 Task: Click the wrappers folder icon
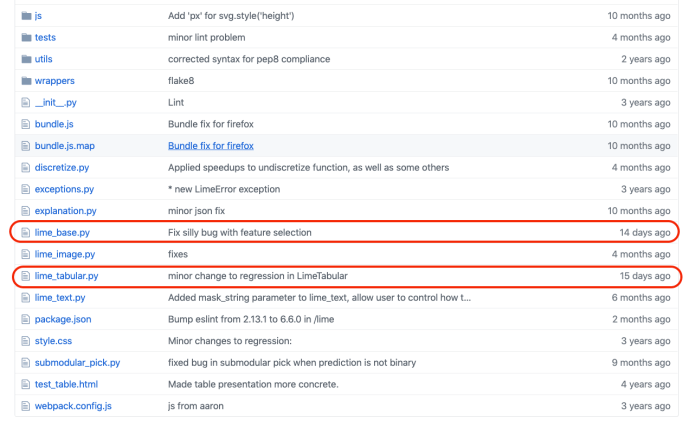pos(26,81)
